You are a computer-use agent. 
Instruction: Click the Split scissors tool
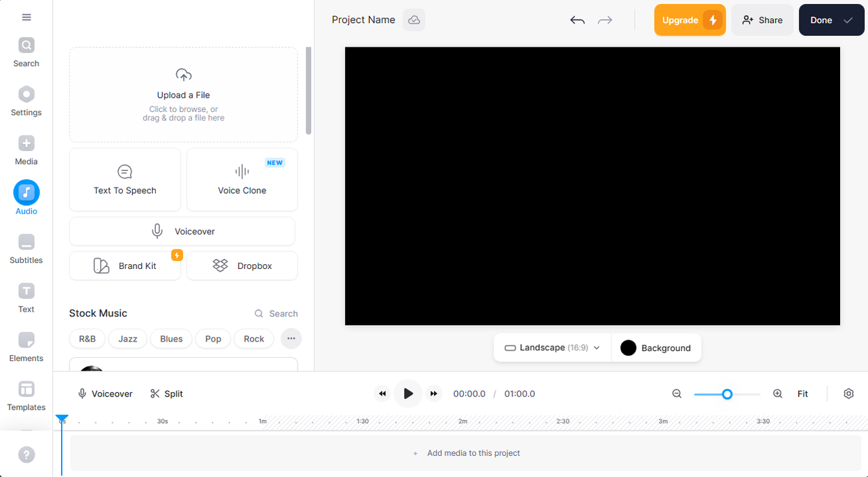(167, 394)
